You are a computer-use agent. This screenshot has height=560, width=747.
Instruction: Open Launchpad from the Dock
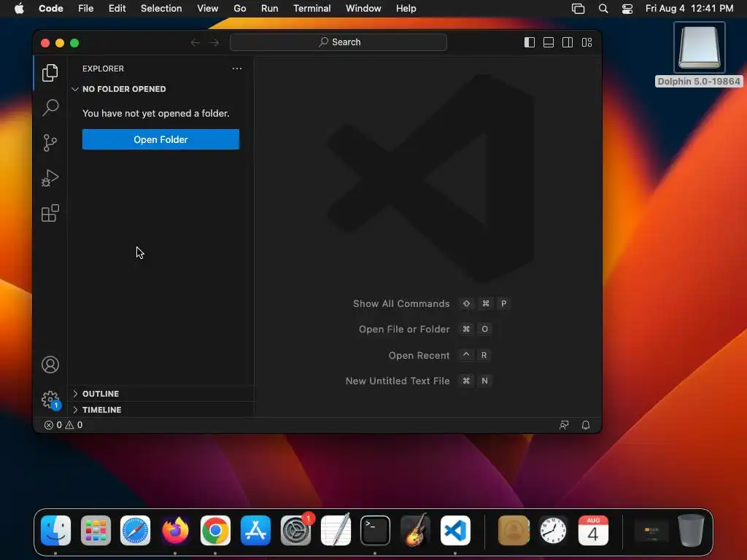pyautogui.click(x=96, y=530)
